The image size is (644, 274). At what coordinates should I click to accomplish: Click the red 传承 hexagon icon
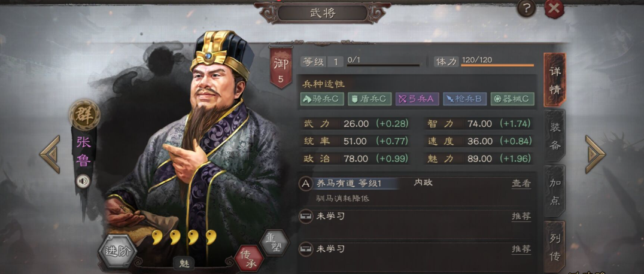250,259
